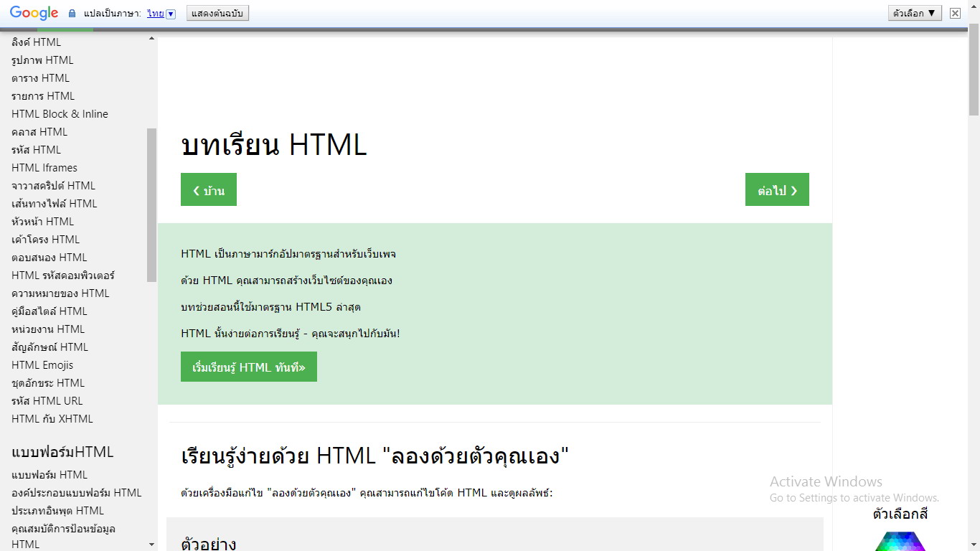Viewport: 980px width, 551px height.
Task: Open the ตัวเลือก options dropdown
Action: point(914,13)
